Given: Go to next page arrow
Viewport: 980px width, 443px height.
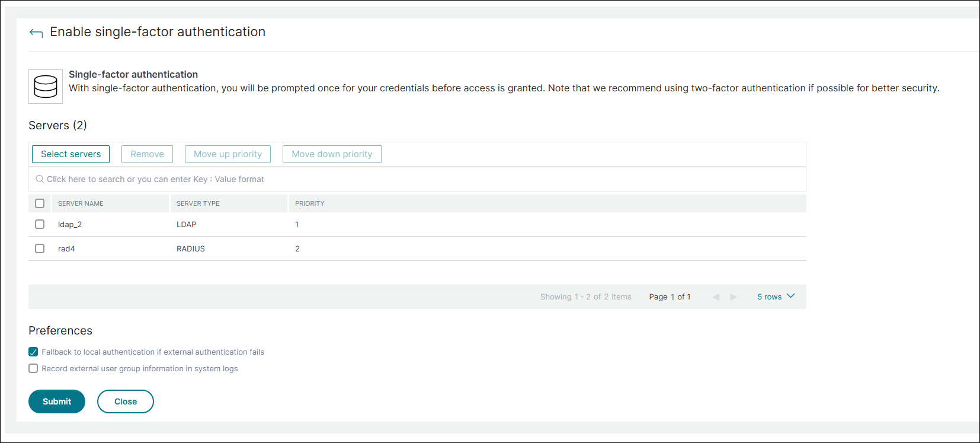Looking at the screenshot, I should point(734,297).
